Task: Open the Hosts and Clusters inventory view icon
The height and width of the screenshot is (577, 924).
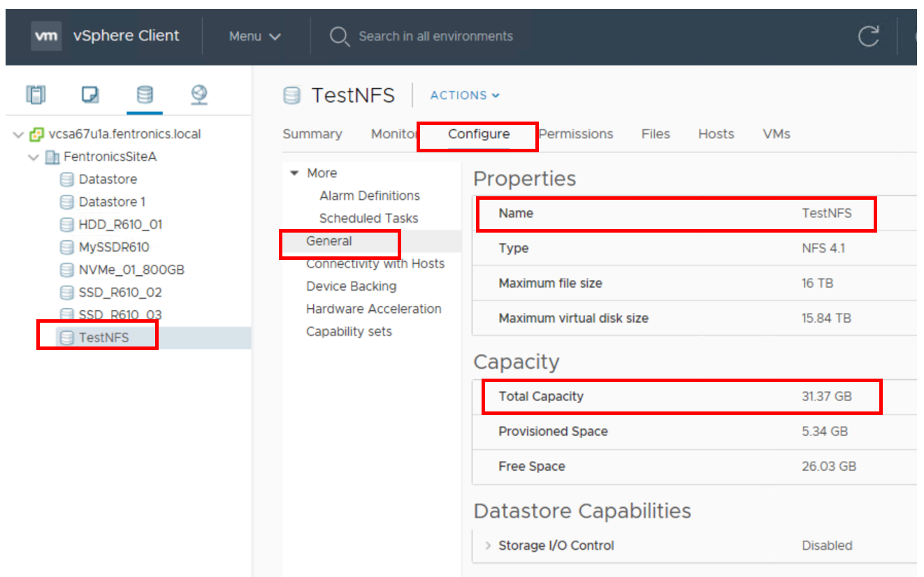Action: click(x=36, y=94)
